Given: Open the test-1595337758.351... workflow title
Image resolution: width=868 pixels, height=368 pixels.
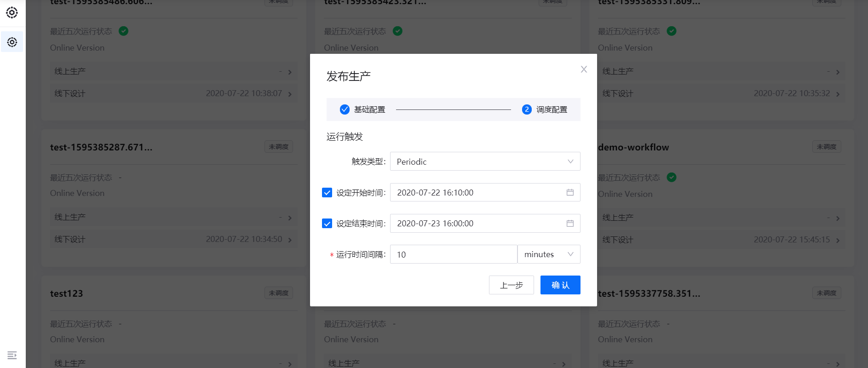Looking at the screenshot, I should (x=649, y=293).
